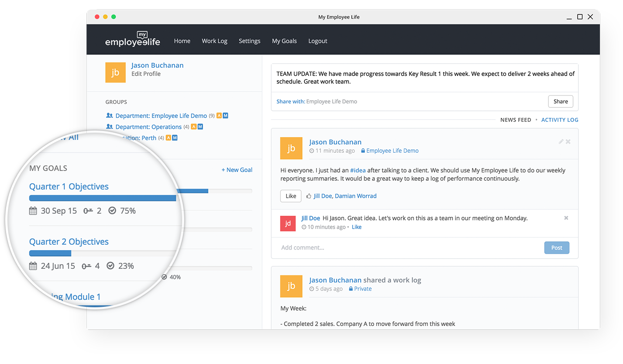The width and height of the screenshot is (623, 364).
Task: Switch to the NEWS FEED tab
Action: (516, 120)
